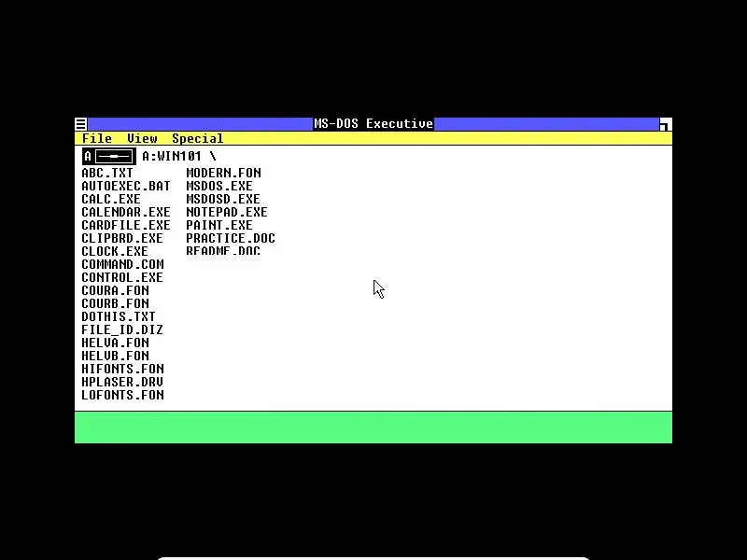The height and width of the screenshot is (560, 747).
Task: Select MSDOSD.EXE
Action: 223,199
